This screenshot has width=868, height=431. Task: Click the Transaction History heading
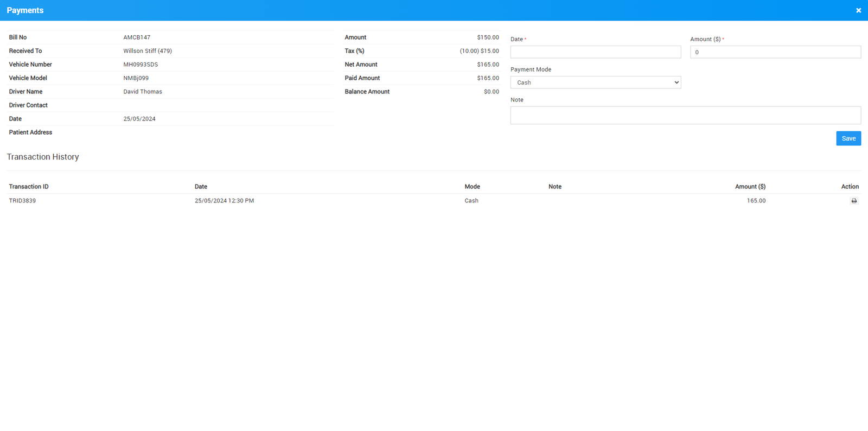(43, 157)
